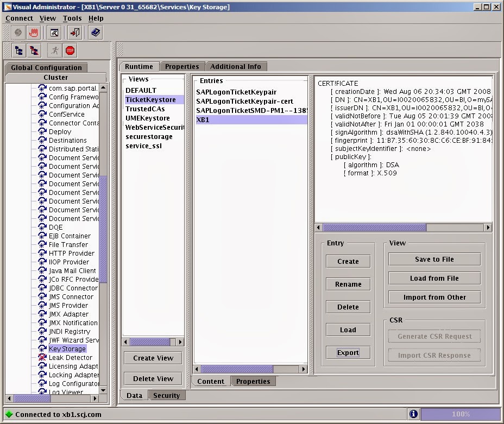Image resolution: width=504 pixels, height=424 pixels.
Task: Click the JMX Adapter service icon
Action: (42, 314)
